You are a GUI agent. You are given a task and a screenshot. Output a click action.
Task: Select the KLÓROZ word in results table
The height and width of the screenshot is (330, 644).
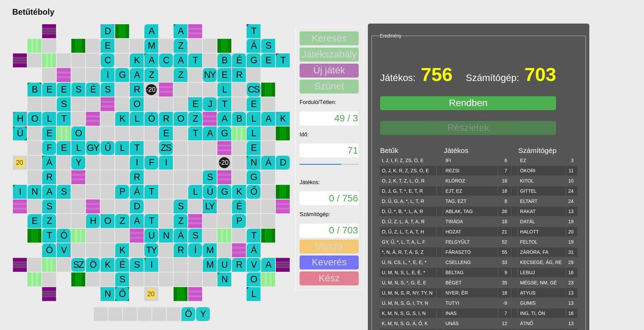coord(455,181)
